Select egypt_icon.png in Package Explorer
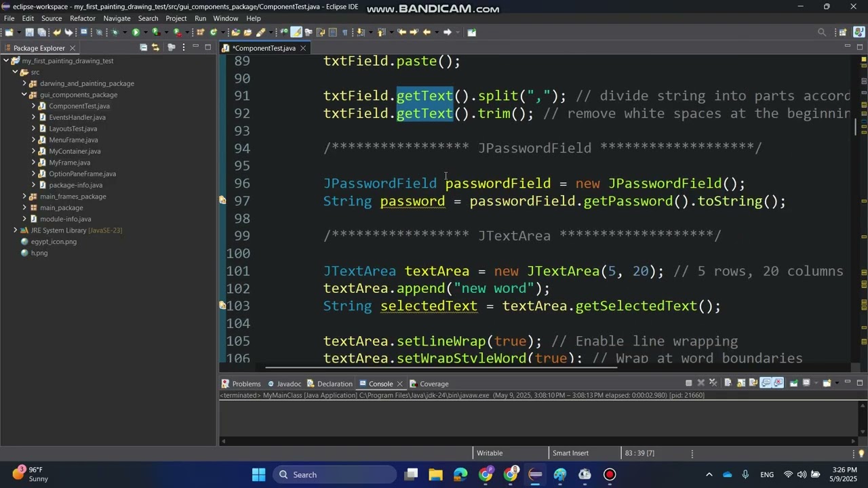This screenshot has width=868, height=488. [x=54, y=242]
